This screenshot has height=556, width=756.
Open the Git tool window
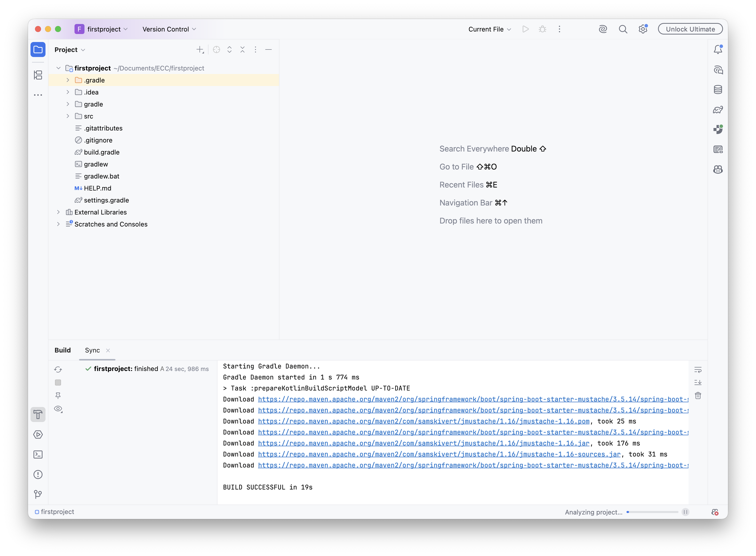[38, 494]
